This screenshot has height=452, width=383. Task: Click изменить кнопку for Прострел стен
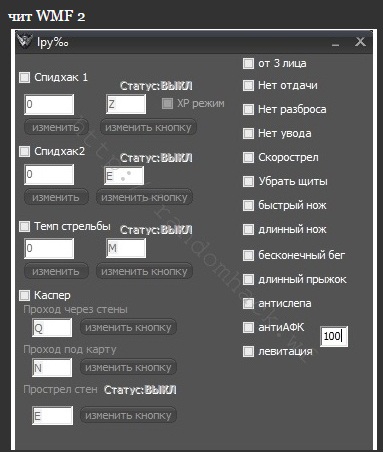coord(128,415)
